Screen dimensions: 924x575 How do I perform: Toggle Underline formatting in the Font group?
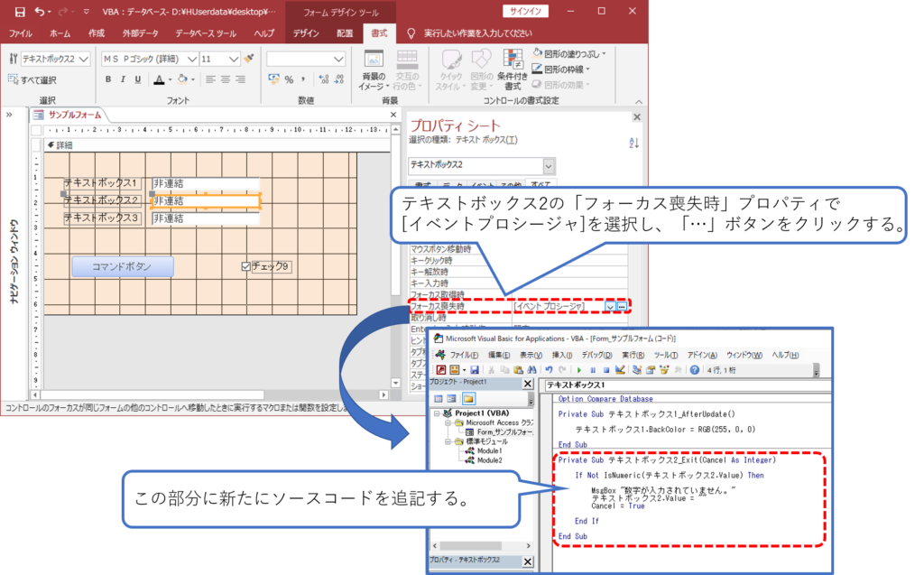tap(137, 79)
